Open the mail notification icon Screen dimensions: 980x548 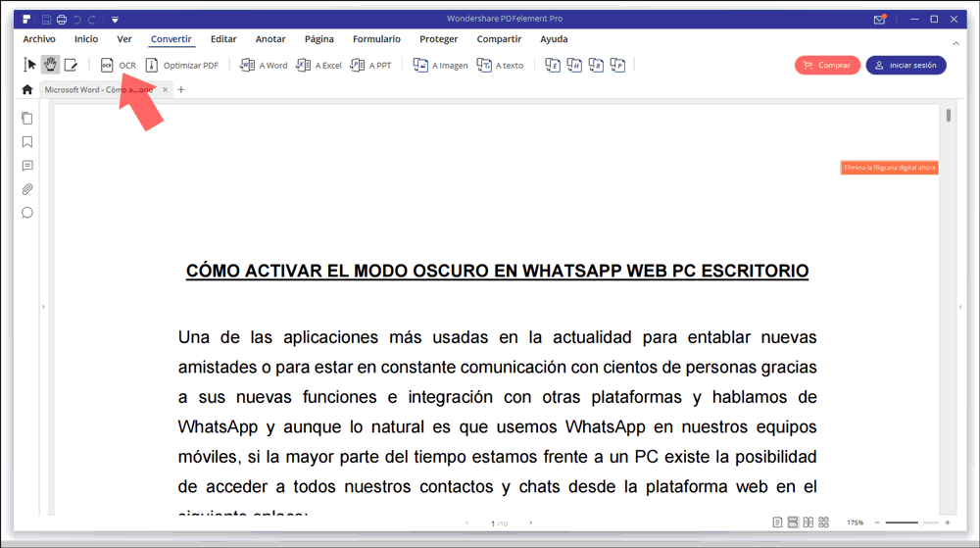[879, 20]
